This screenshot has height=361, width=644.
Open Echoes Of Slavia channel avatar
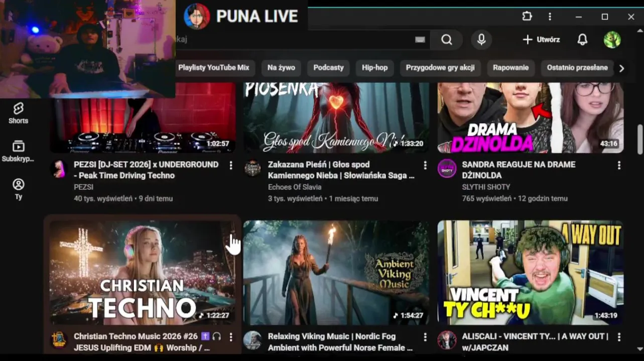252,168
